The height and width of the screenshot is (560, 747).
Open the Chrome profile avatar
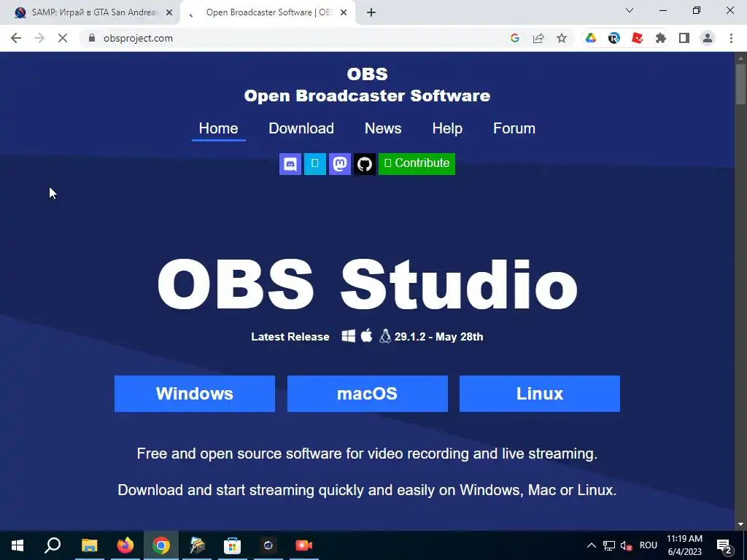[x=708, y=38]
